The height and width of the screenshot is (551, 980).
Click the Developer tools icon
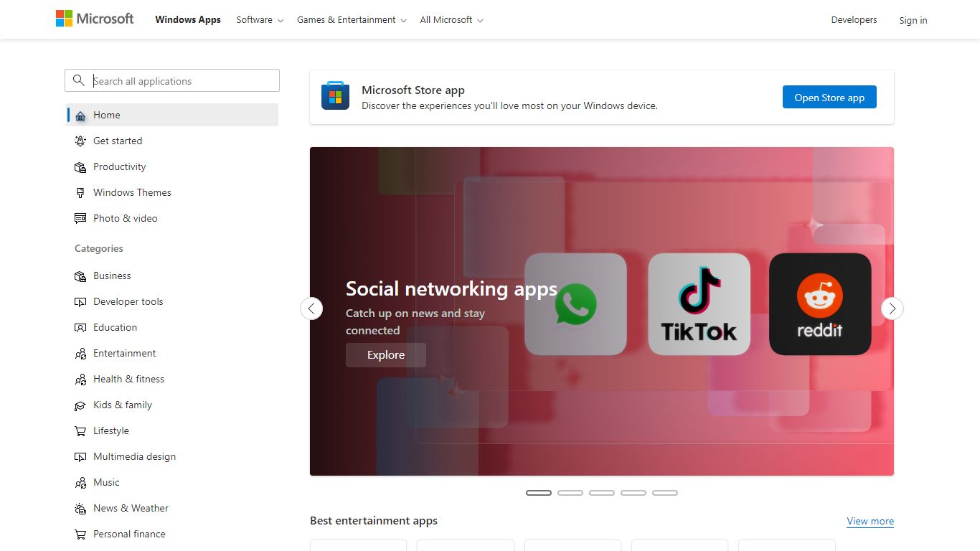point(80,302)
